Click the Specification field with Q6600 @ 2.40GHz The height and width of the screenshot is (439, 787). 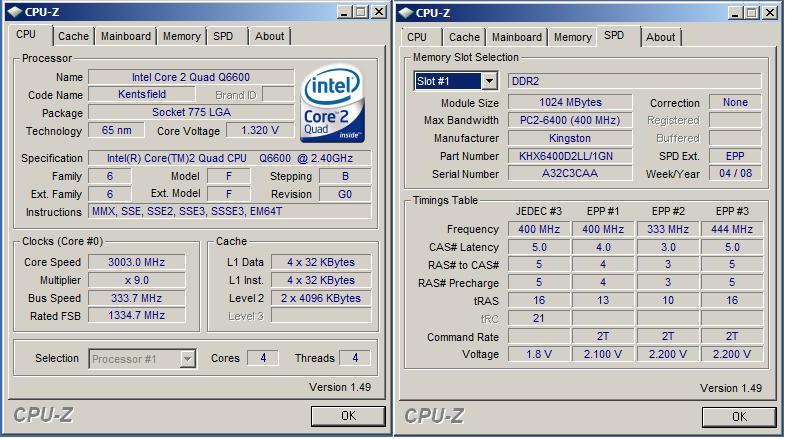tap(230, 158)
